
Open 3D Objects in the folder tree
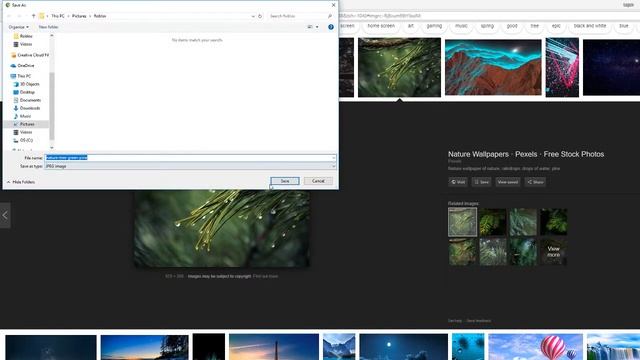pos(27,84)
